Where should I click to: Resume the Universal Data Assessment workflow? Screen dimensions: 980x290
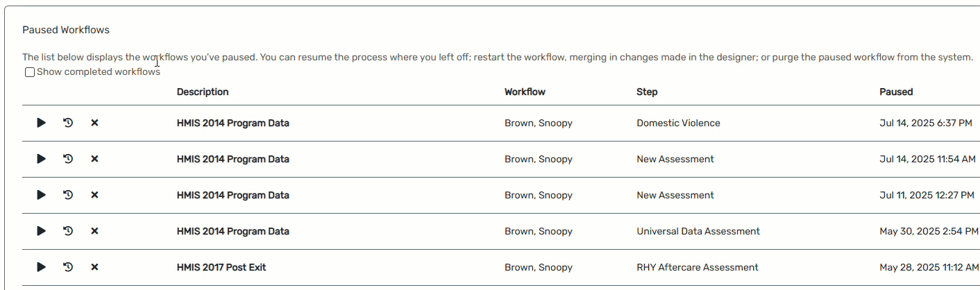coord(41,231)
